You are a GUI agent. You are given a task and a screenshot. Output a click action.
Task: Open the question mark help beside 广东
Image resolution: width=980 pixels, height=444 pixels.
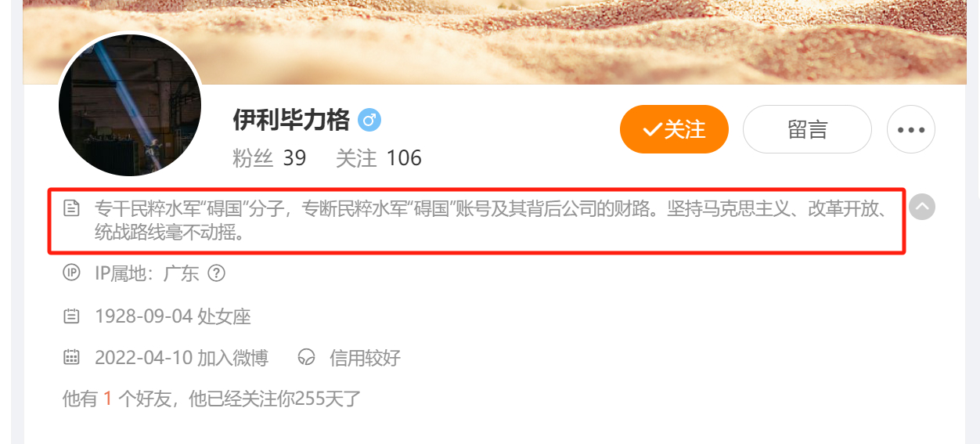[x=217, y=273]
